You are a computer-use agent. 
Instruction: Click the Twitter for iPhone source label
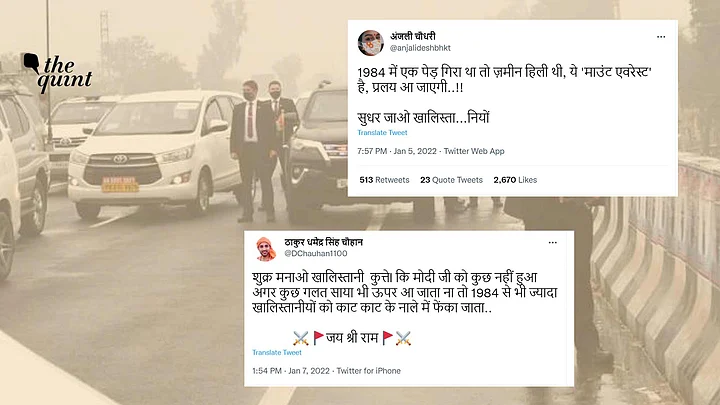click(x=369, y=371)
